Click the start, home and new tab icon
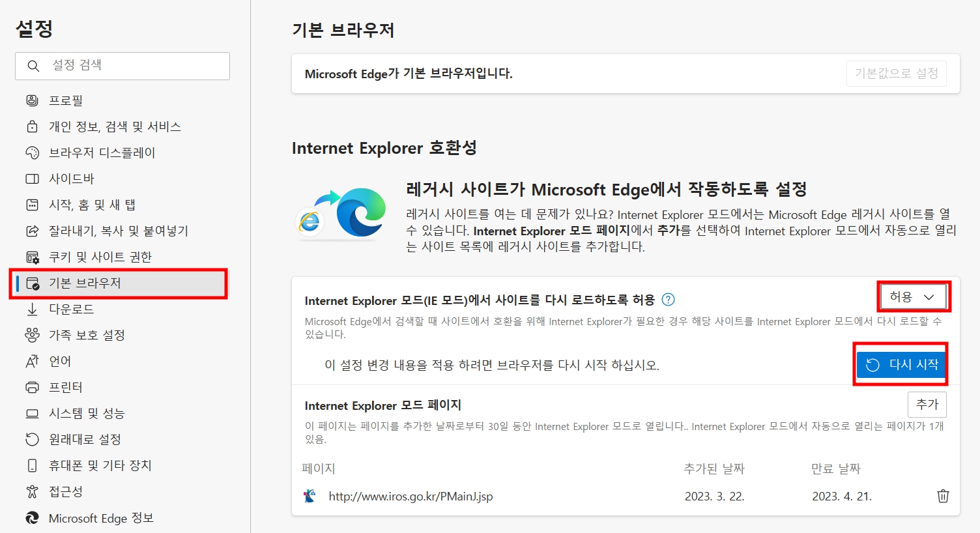980x533 pixels. coord(32,205)
